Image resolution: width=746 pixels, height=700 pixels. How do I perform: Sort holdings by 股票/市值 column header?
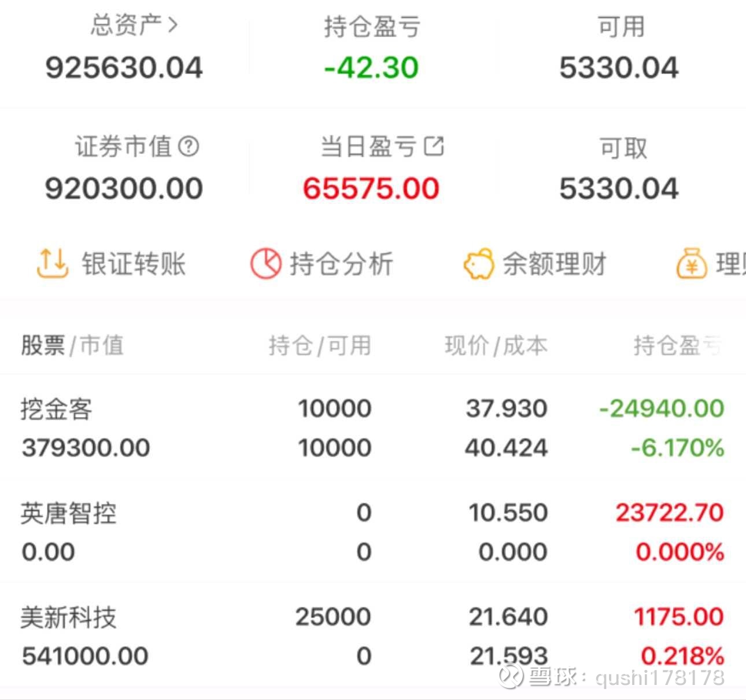[x=72, y=345]
